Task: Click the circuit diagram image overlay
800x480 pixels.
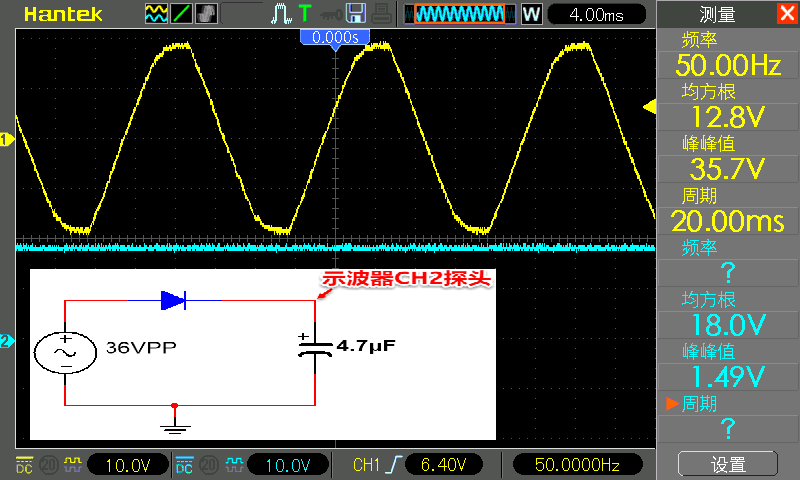Action: (x=263, y=354)
